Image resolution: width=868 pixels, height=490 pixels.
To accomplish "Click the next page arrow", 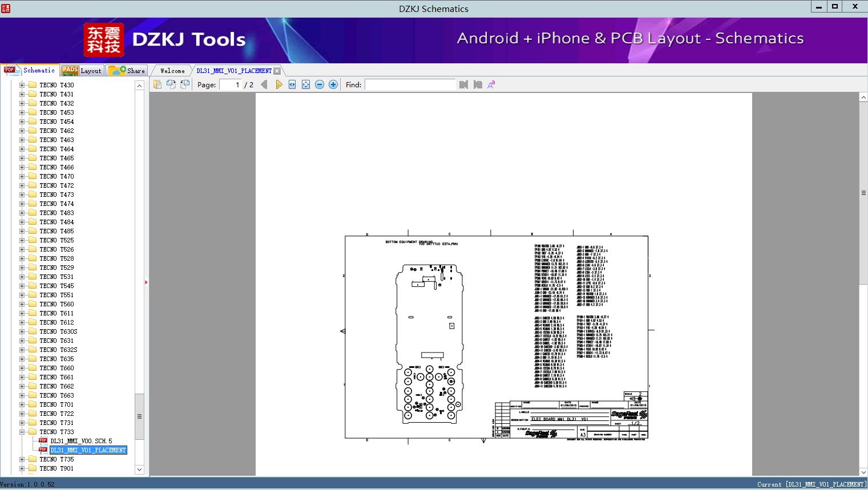I will tap(278, 84).
